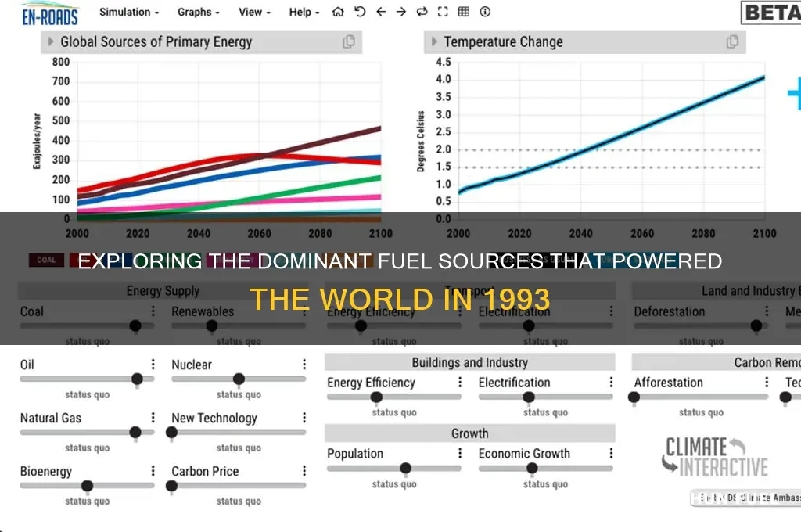Adjust the Deforestation slider handle
The width and height of the screenshot is (801, 532).
756,325
